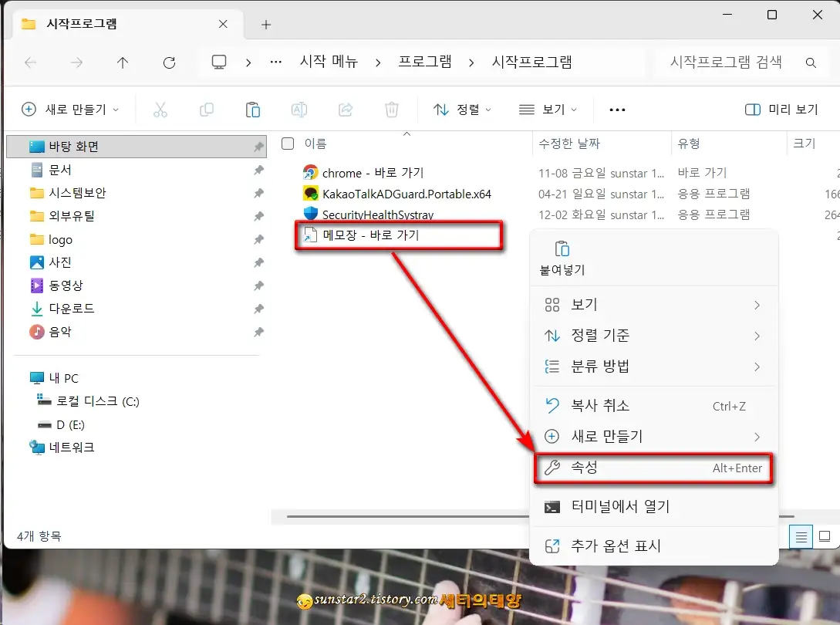
Task: Click the See more ellipsis toolbar icon
Action: pyautogui.click(x=616, y=109)
